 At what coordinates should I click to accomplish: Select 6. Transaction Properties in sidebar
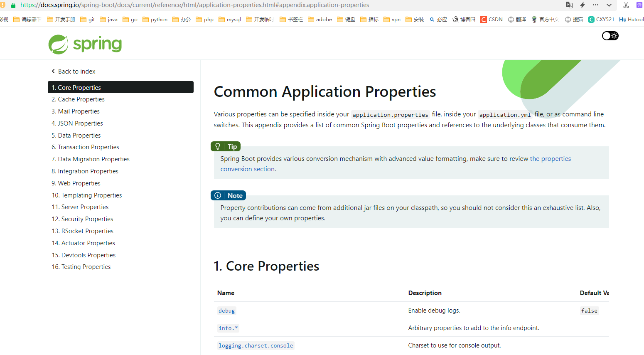[85, 147]
